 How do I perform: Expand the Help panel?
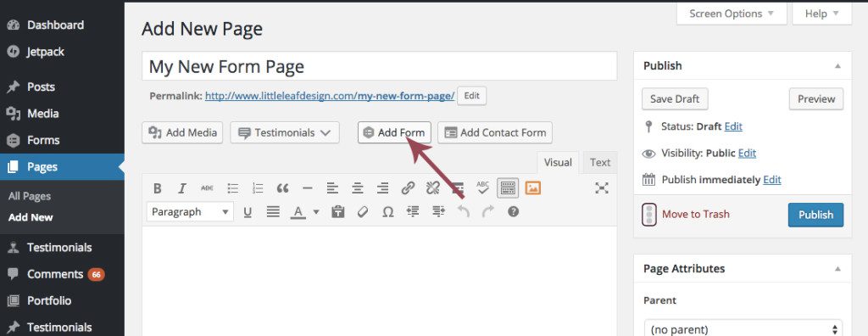(x=821, y=14)
